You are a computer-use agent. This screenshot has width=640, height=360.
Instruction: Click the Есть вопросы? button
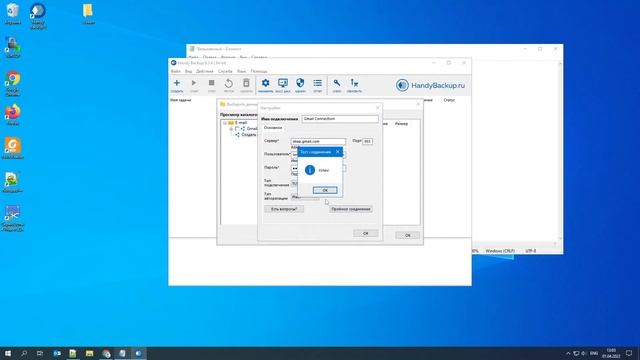point(284,209)
